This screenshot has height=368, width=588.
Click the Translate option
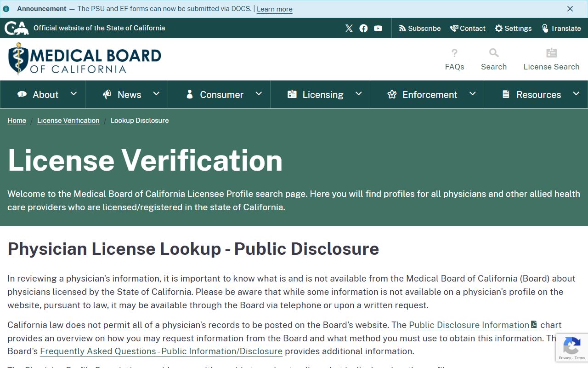pos(561,29)
